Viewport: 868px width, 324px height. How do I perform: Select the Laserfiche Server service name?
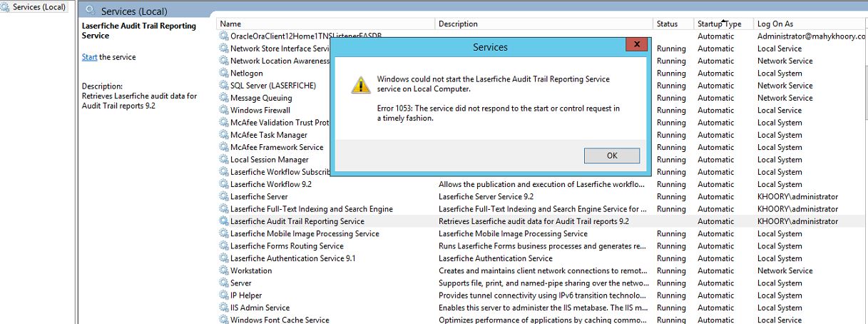coord(259,196)
